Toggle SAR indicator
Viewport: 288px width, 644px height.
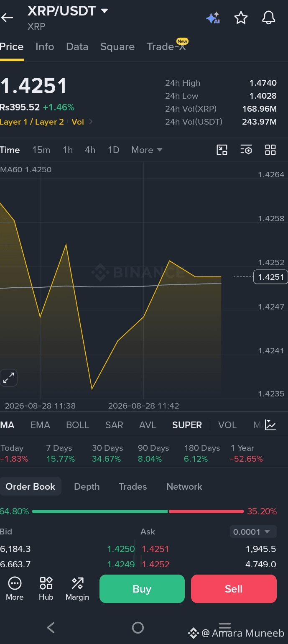click(114, 425)
